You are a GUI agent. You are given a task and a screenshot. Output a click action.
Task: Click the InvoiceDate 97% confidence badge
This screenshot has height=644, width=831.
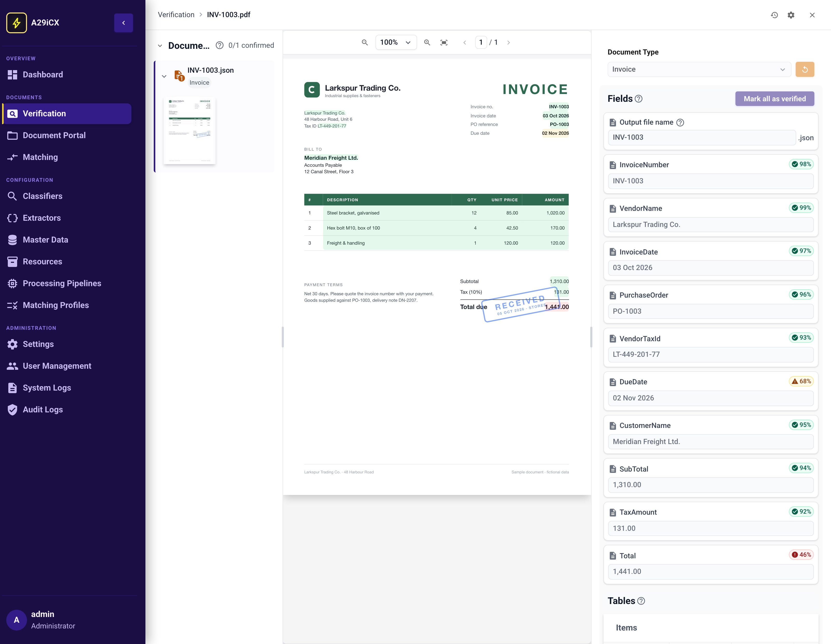point(801,251)
